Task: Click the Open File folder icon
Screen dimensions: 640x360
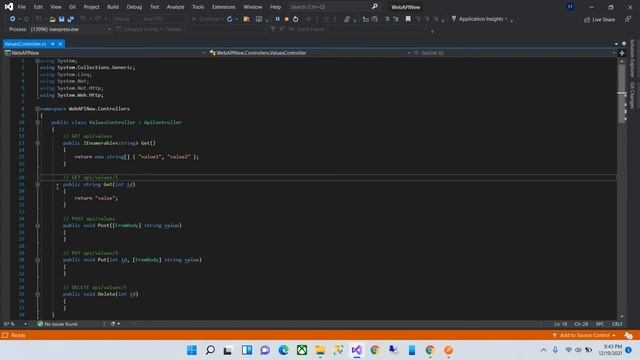Action: (x=52, y=19)
